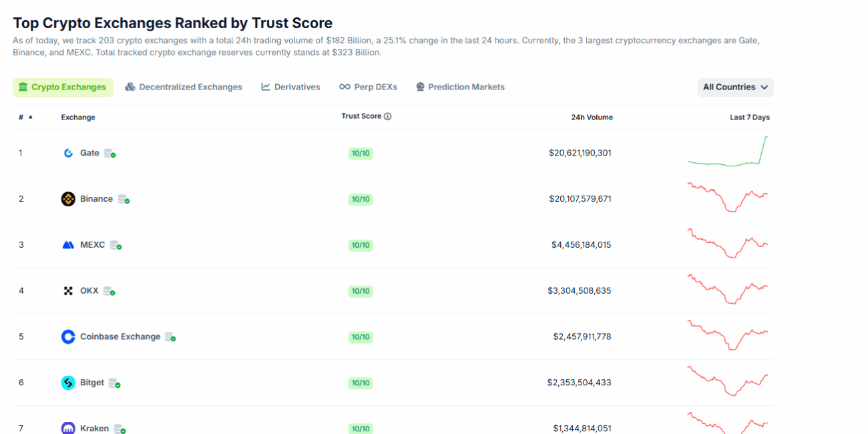
Task: Open the Perp DEXs tab
Action: tap(368, 87)
